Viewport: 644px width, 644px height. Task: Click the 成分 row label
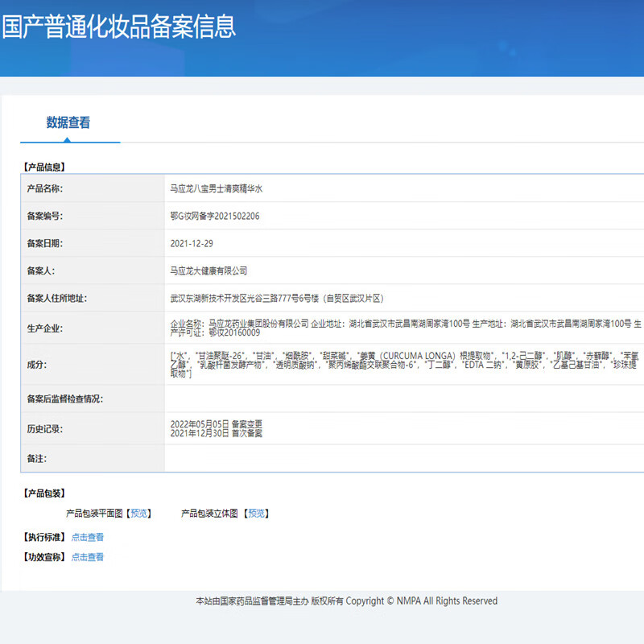pos(36,365)
